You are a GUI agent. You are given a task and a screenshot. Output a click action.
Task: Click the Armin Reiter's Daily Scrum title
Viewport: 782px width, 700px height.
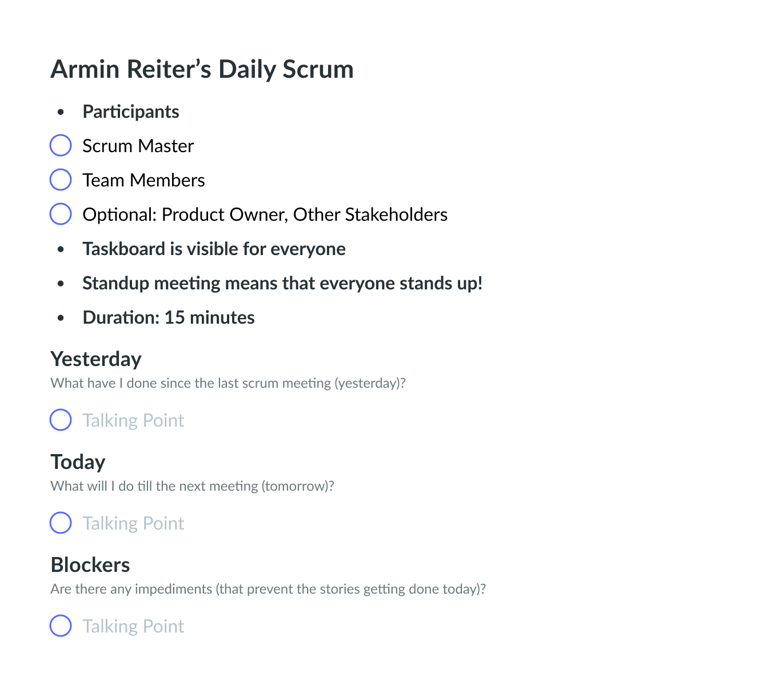pyautogui.click(x=202, y=69)
